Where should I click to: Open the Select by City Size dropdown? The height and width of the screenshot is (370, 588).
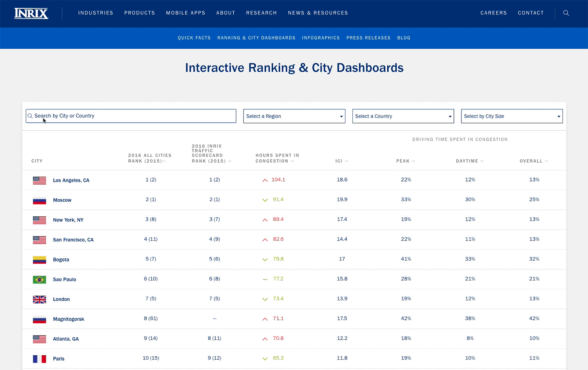click(x=512, y=116)
